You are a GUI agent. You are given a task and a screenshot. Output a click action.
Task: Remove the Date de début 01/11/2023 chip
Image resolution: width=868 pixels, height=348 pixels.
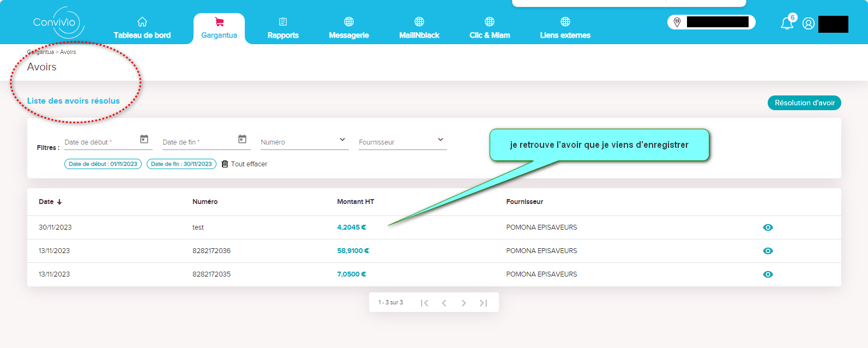pos(103,164)
